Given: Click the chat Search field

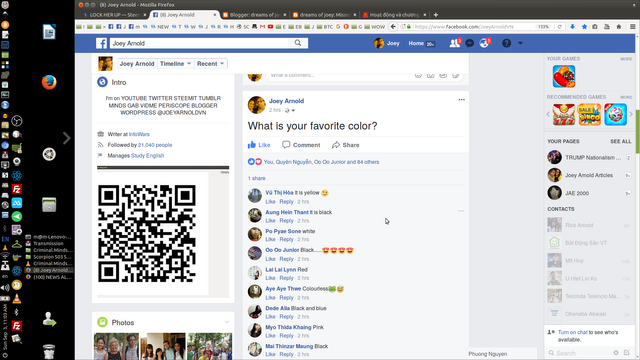Looking at the screenshot, I should [x=580, y=353].
